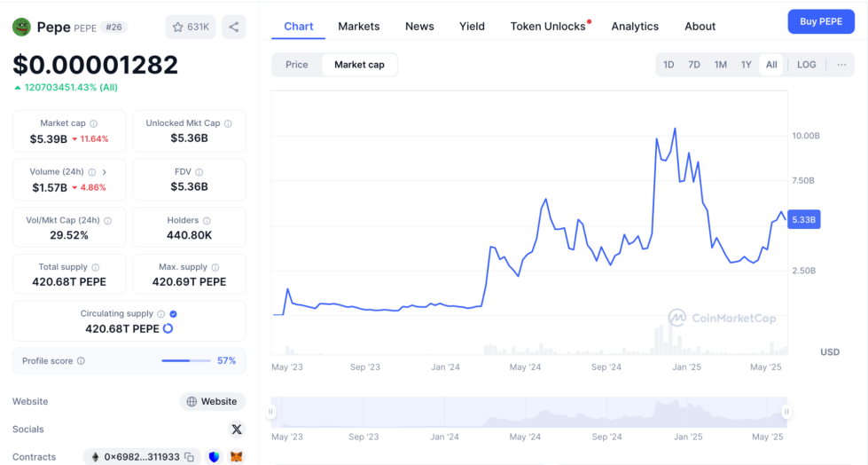This screenshot has width=868, height=465.
Task: Click the Buy PEPE button
Action: click(x=820, y=21)
